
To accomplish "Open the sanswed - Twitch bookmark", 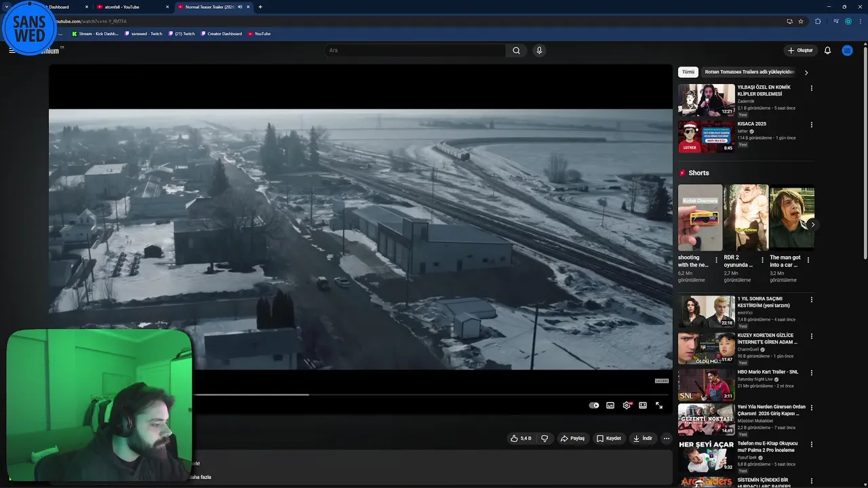I will 144,34.
